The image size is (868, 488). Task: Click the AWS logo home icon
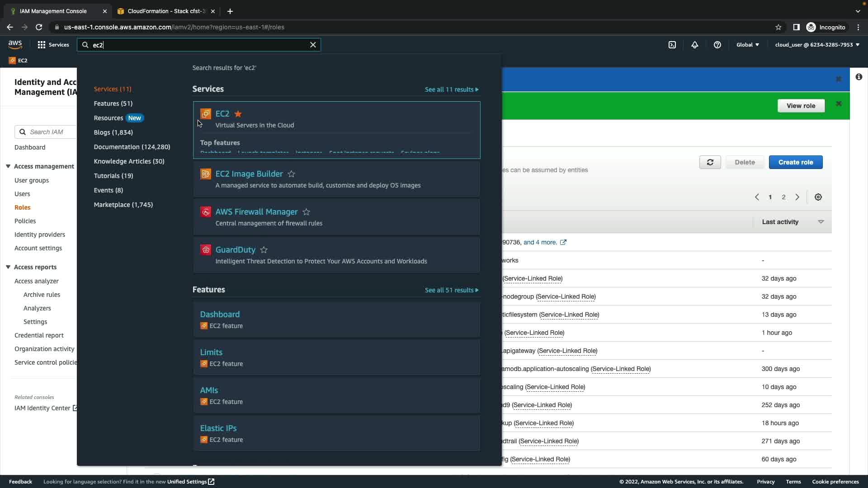(15, 44)
